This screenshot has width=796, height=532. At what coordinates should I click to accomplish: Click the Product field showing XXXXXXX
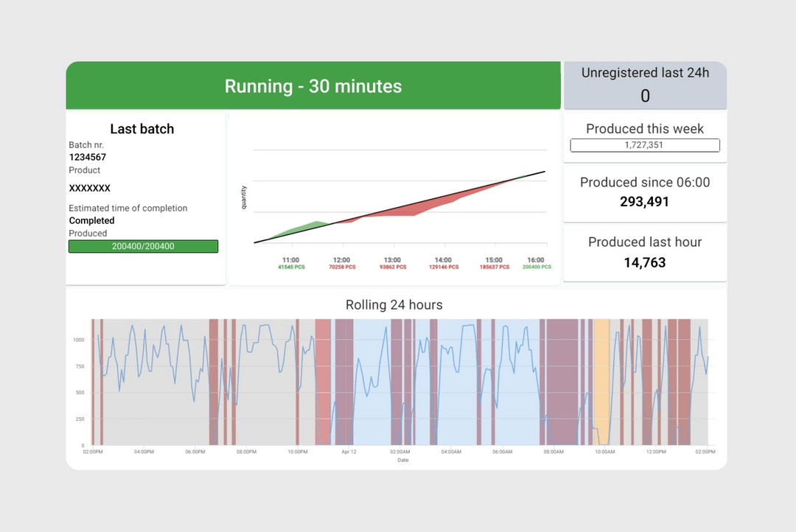point(88,188)
